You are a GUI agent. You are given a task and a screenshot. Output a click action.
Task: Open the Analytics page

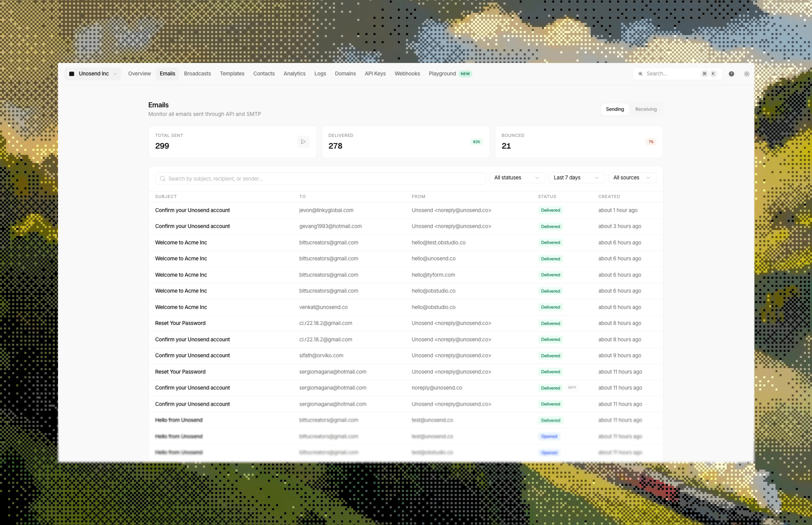294,74
